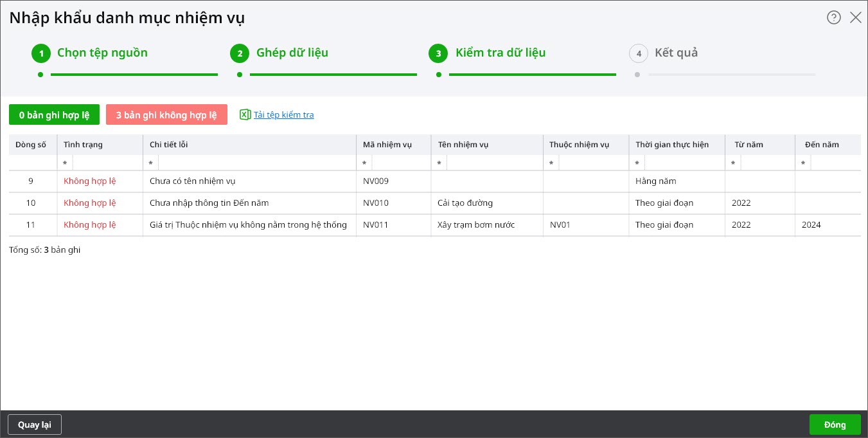
Task: Click the help question mark icon
Action: pyautogui.click(x=833, y=17)
